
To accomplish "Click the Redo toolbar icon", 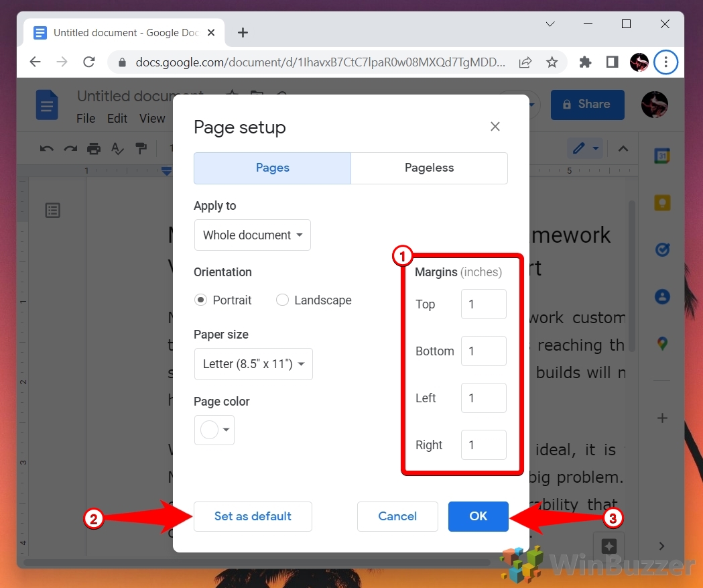I will 70,148.
